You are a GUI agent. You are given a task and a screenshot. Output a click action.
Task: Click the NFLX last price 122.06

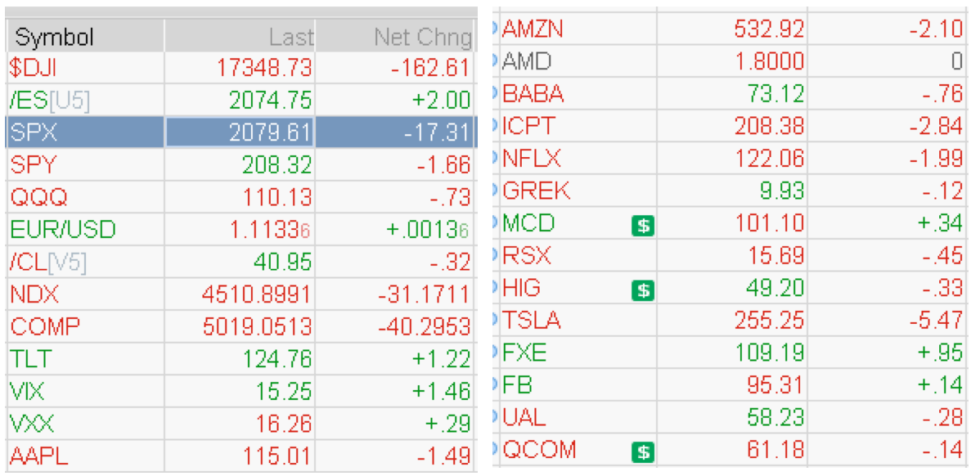(770, 159)
